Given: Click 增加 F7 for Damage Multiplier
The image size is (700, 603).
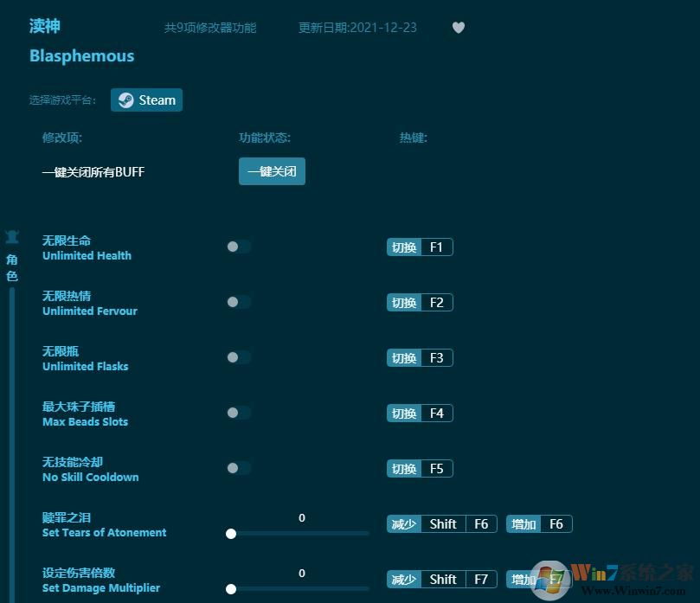Looking at the screenshot, I should 538,579.
